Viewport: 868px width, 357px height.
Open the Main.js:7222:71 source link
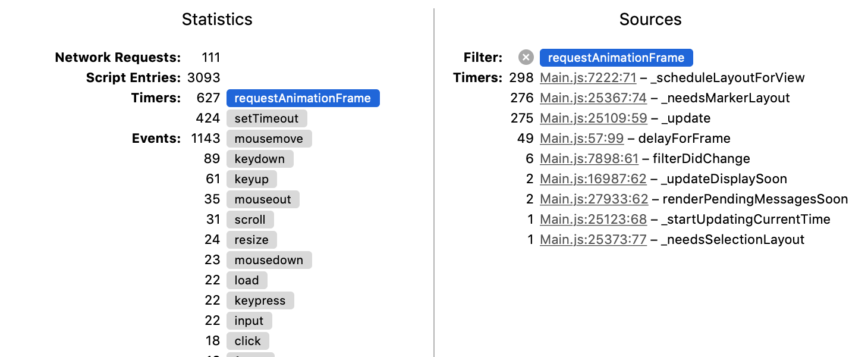click(588, 78)
